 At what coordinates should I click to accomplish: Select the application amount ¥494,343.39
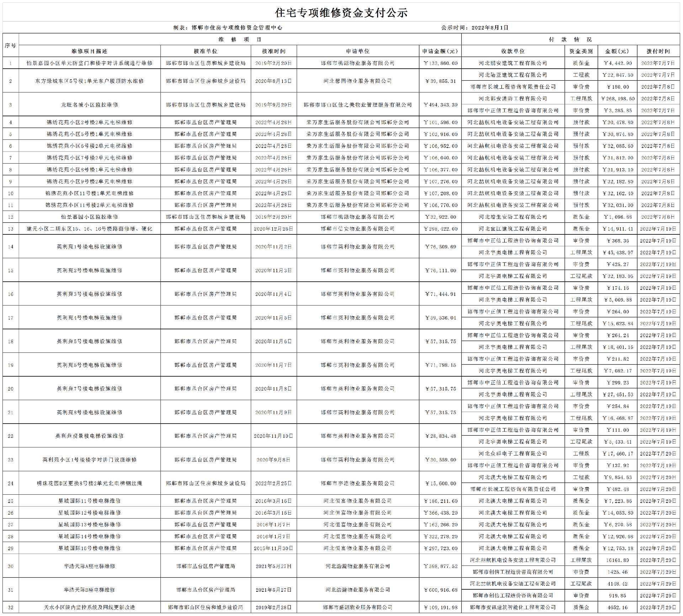click(x=440, y=105)
